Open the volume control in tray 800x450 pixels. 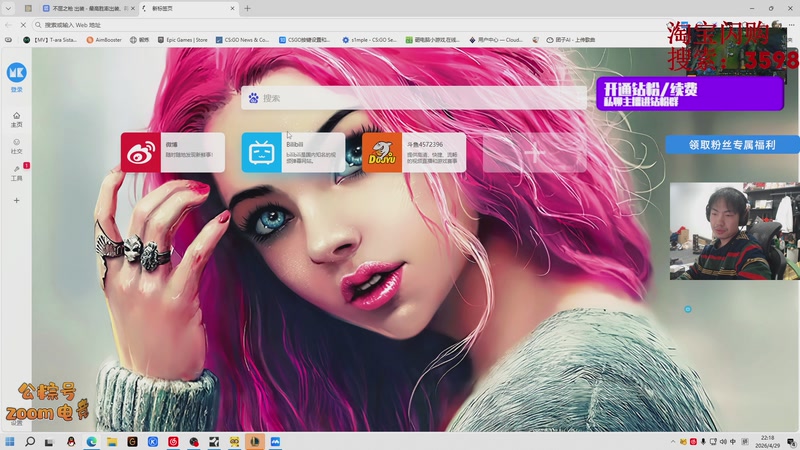coord(723,442)
